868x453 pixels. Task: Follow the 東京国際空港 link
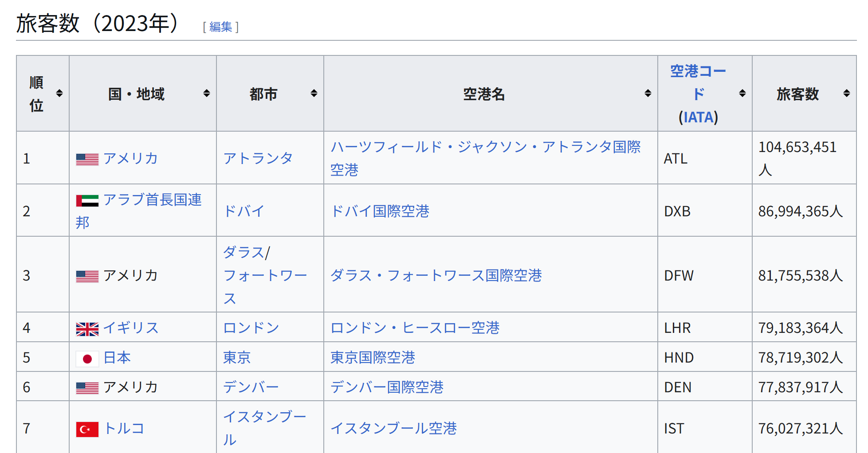pyautogui.click(x=373, y=357)
